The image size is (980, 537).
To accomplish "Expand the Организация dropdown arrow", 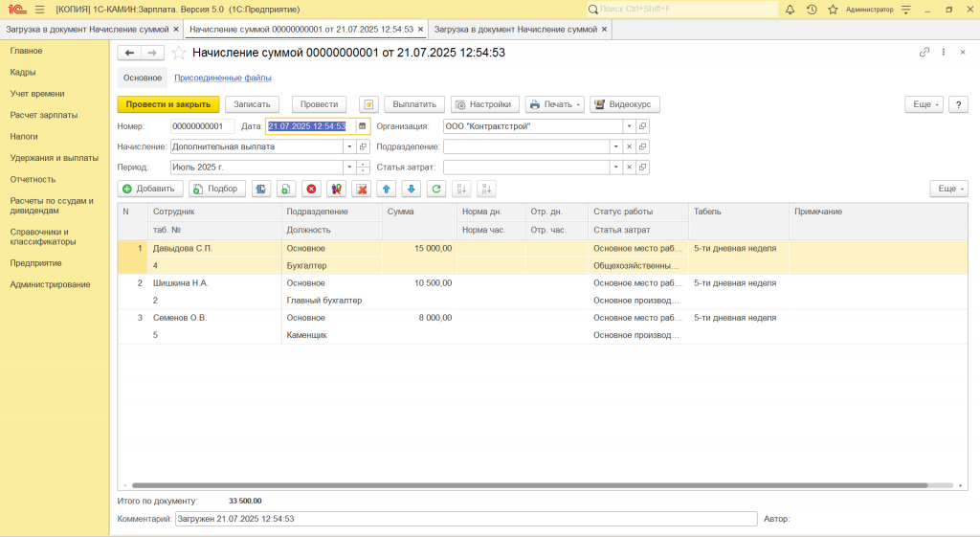I will click(x=629, y=126).
